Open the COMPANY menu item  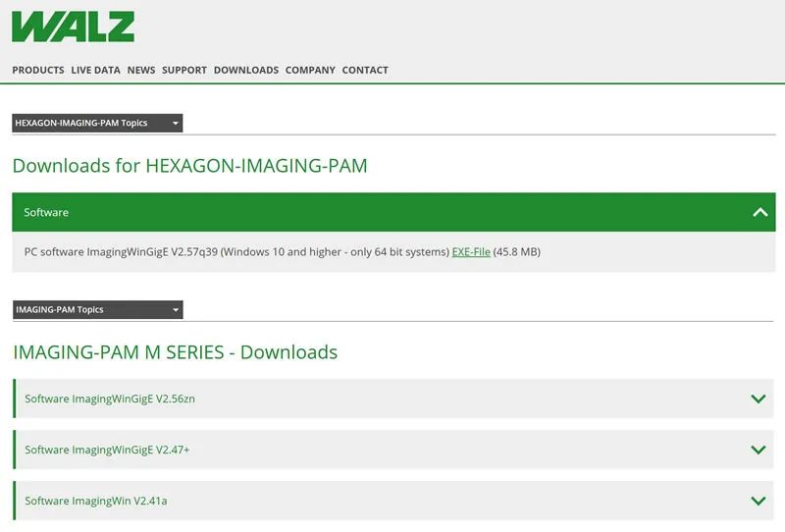pos(310,70)
